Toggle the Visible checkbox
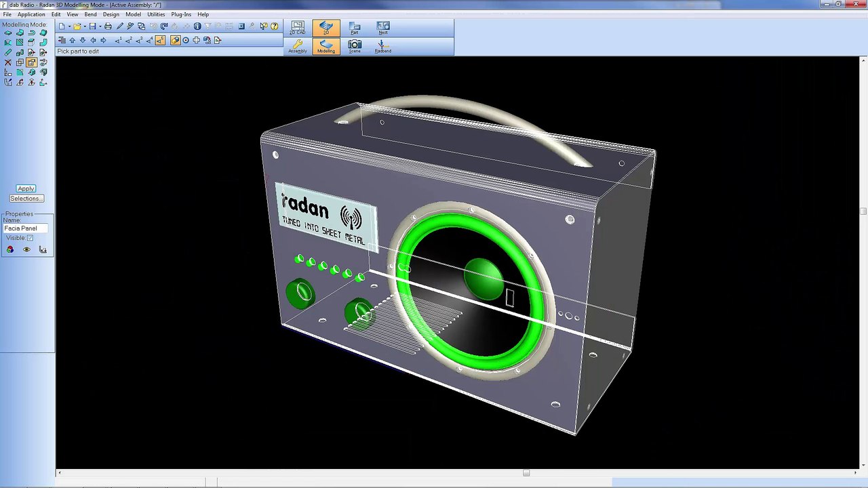This screenshot has width=868, height=488. 30,238
